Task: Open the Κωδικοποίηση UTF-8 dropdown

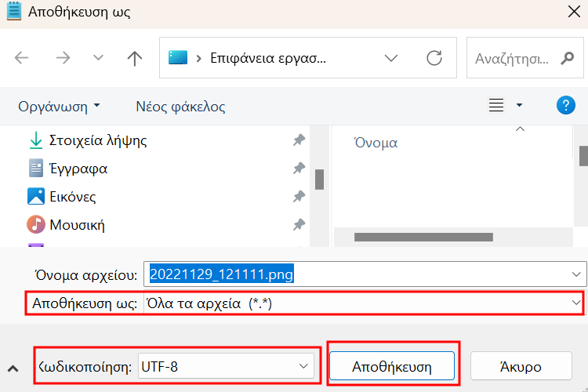Action: point(226,366)
